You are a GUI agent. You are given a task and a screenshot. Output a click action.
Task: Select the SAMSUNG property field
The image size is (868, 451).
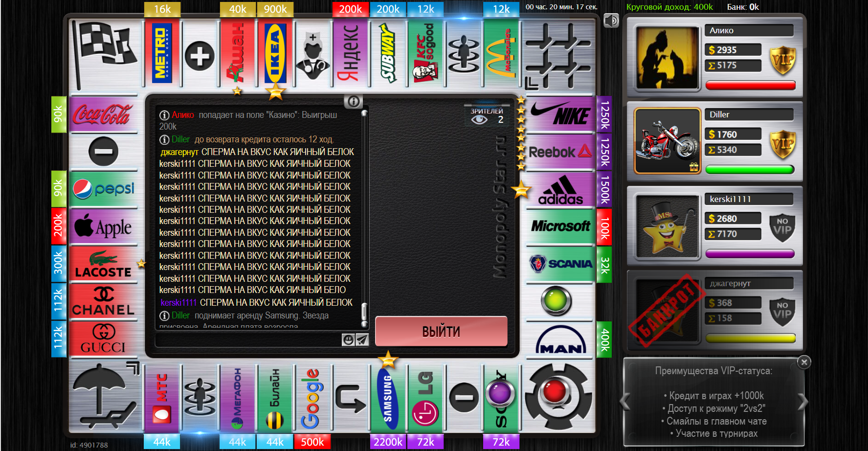[388, 397]
